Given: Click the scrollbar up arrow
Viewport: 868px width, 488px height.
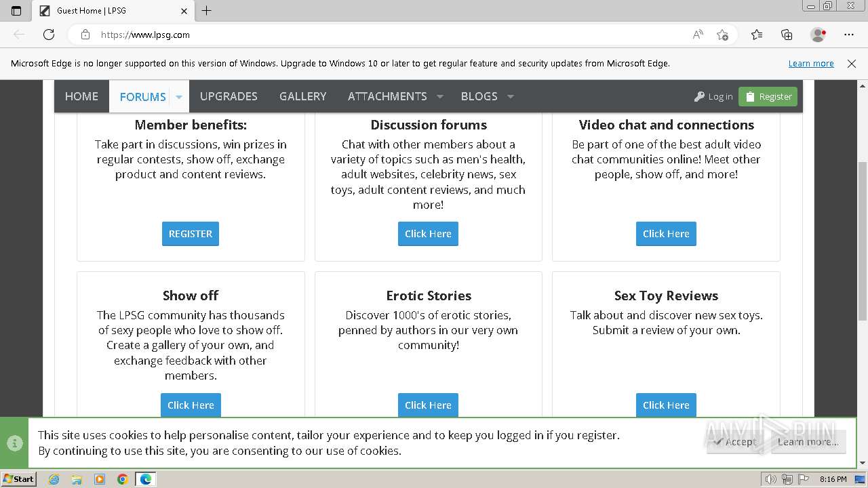Looking at the screenshot, I should point(863,85).
